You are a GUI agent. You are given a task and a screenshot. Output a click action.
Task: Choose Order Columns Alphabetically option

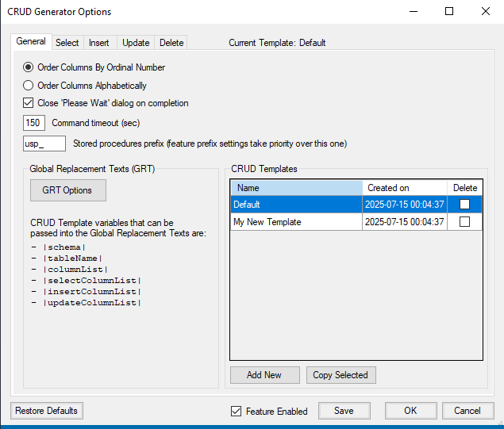(x=29, y=86)
